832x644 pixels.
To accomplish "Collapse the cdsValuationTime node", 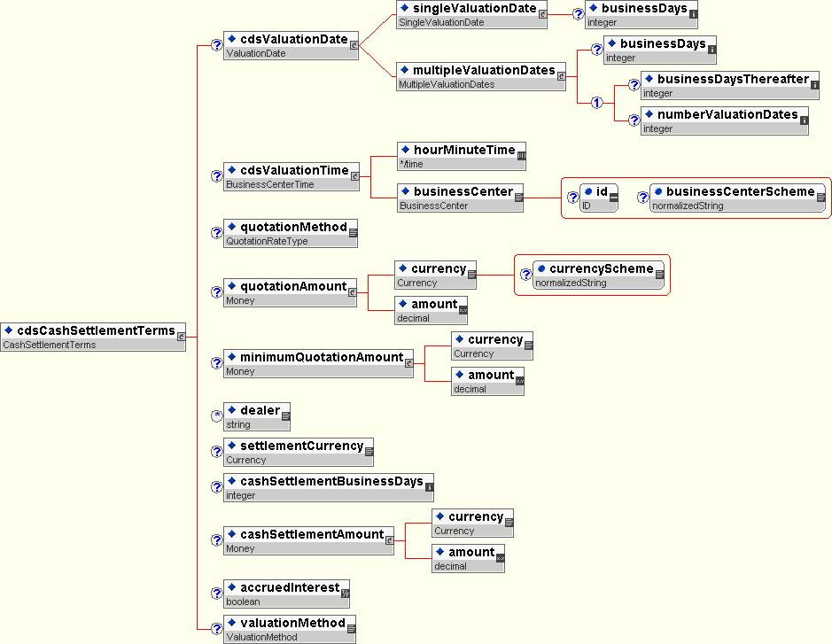I will (x=354, y=176).
